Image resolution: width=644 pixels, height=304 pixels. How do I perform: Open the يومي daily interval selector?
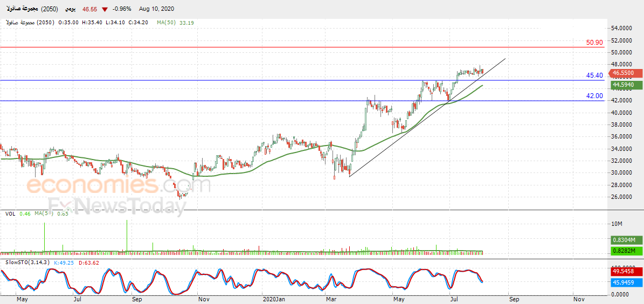[x=68, y=10]
